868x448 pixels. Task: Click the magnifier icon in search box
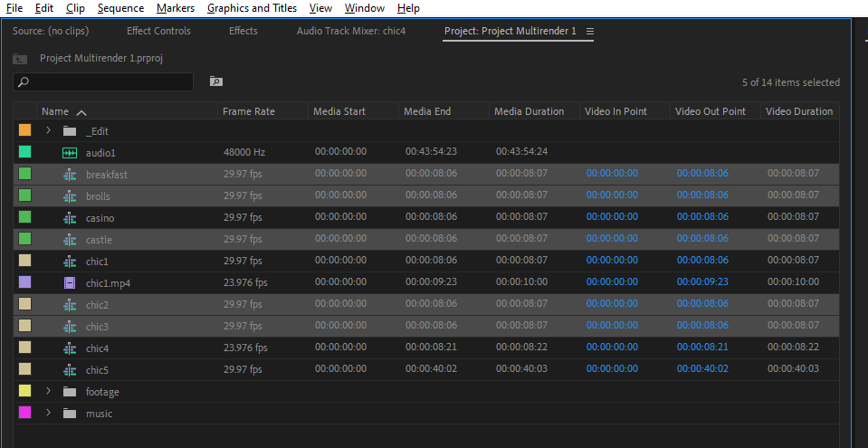(24, 82)
